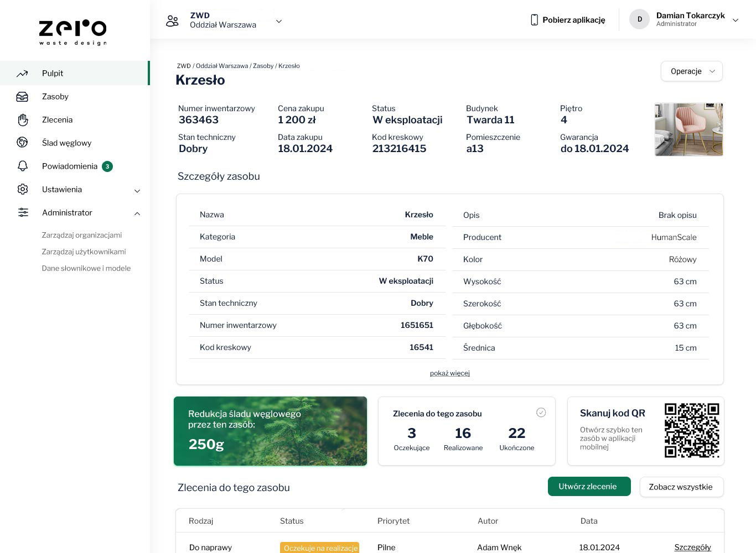This screenshot has width=756, height=553.
Task: Click the pink chair photo thumbnail
Action: click(689, 129)
